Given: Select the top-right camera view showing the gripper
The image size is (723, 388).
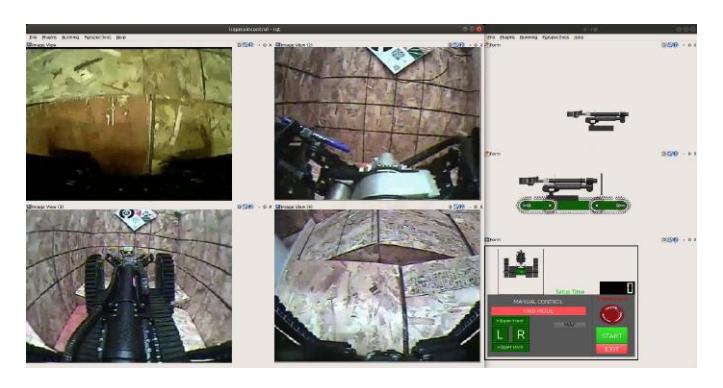Looking at the screenshot, I should [x=377, y=124].
